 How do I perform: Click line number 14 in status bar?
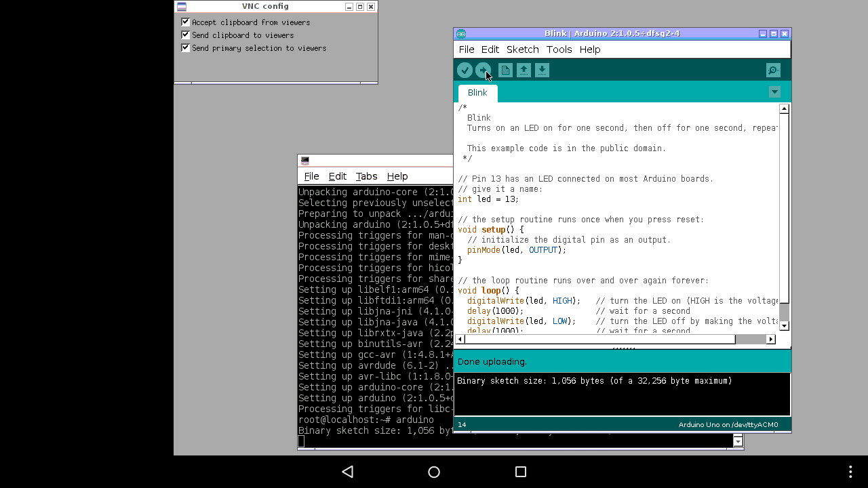tap(462, 425)
